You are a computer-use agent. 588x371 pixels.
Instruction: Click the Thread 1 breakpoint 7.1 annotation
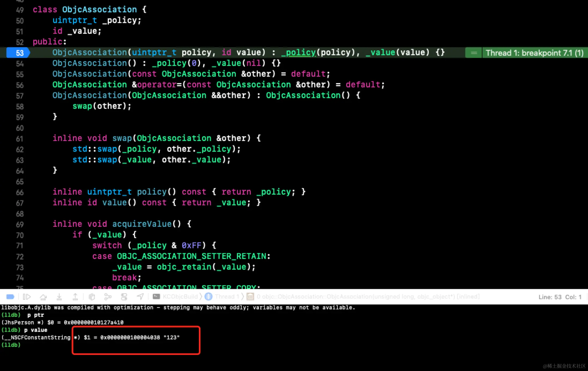(534, 53)
